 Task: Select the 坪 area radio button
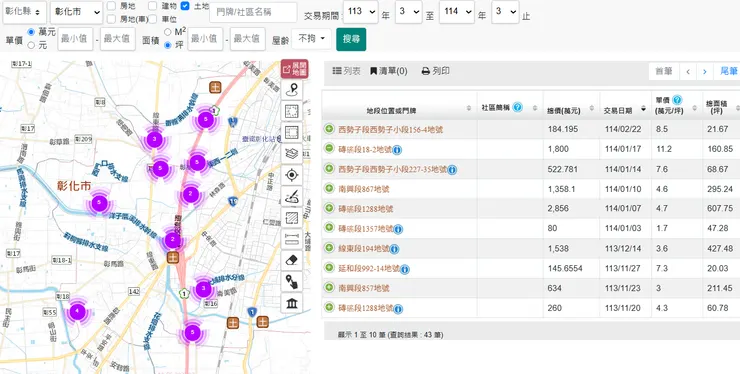pyautogui.click(x=168, y=45)
